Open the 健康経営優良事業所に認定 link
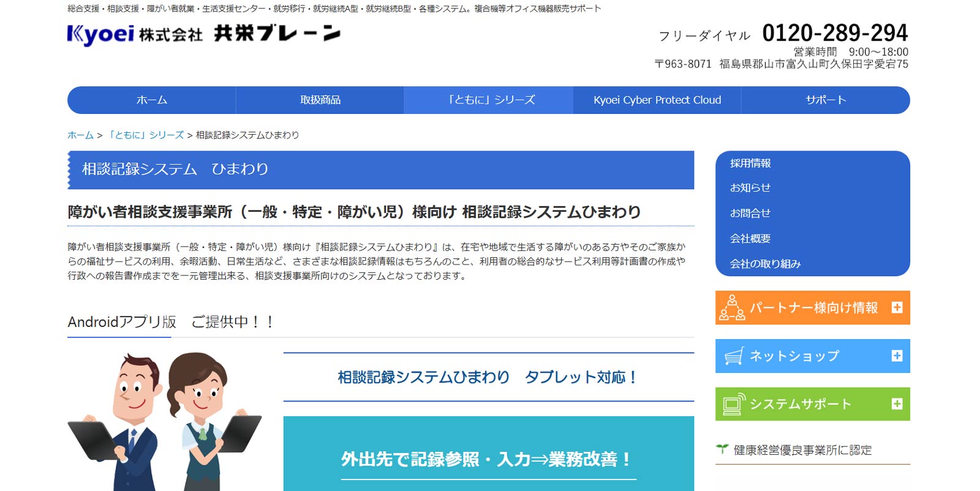This screenshot has height=491, width=980. (x=802, y=450)
